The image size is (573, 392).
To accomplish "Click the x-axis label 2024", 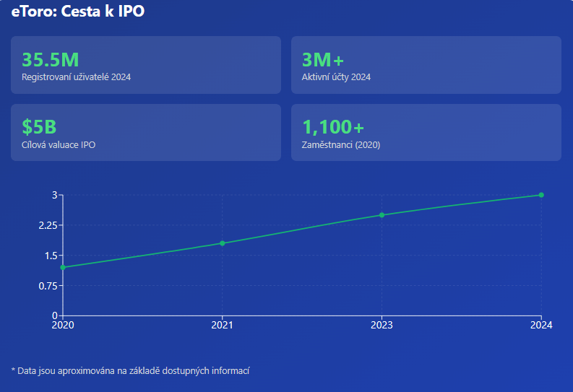I will [x=541, y=325].
